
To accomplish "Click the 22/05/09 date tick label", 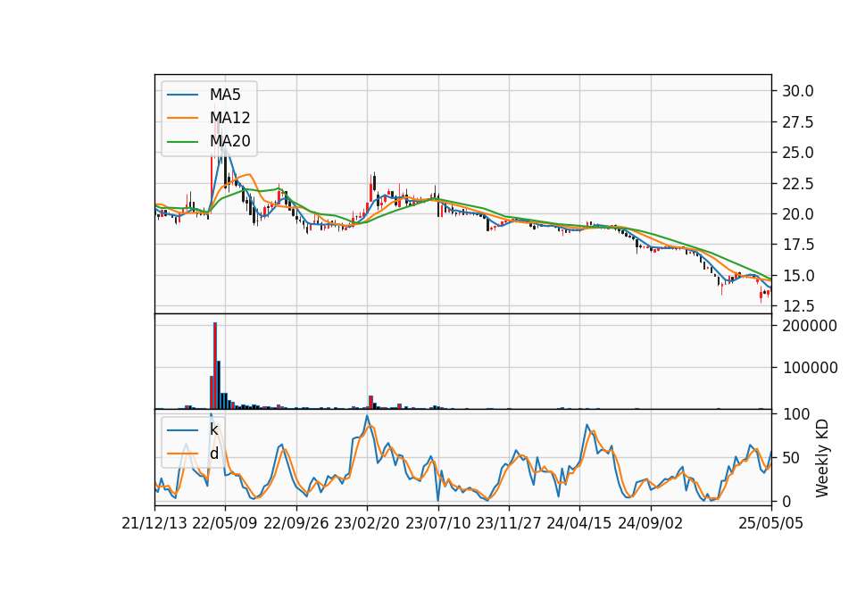I will 225,523.
